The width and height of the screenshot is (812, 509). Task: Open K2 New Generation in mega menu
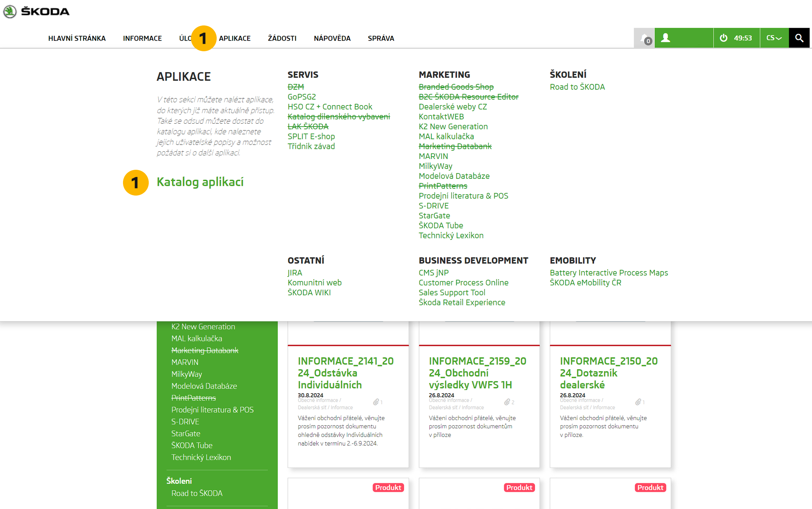click(453, 127)
